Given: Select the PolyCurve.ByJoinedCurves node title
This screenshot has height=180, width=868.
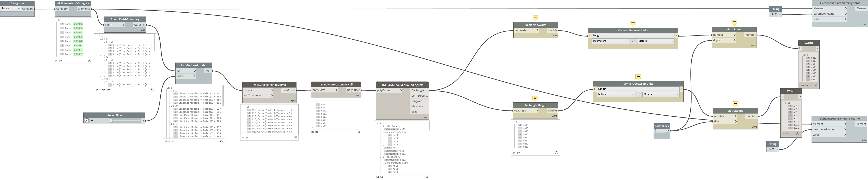Looking at the screenshot, I should 269,85.
